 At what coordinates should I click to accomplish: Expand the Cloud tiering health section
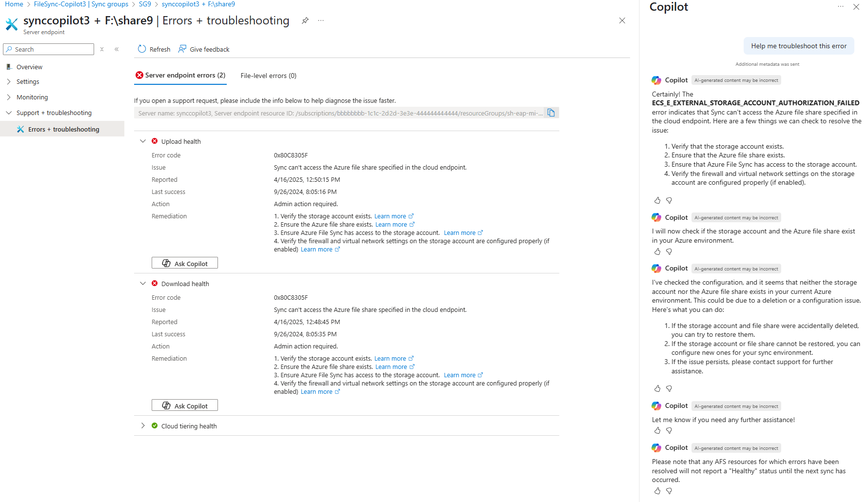click(143, 426)
